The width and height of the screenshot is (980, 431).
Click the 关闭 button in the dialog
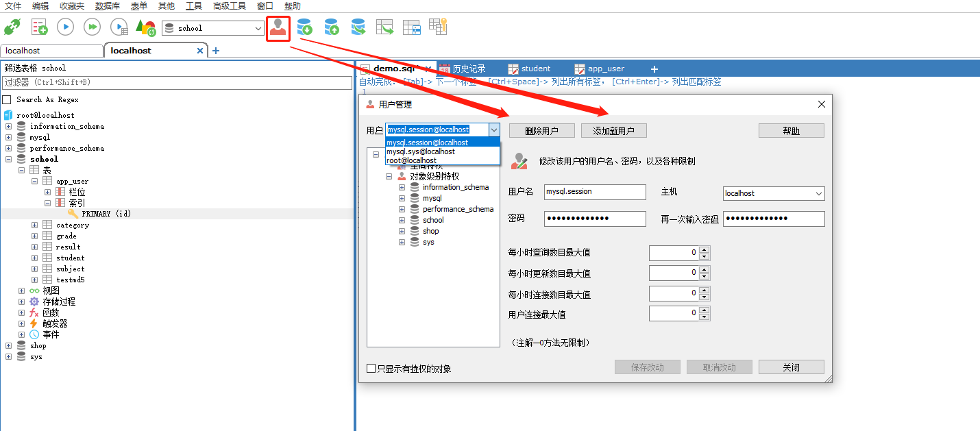[x=791, y=367]
